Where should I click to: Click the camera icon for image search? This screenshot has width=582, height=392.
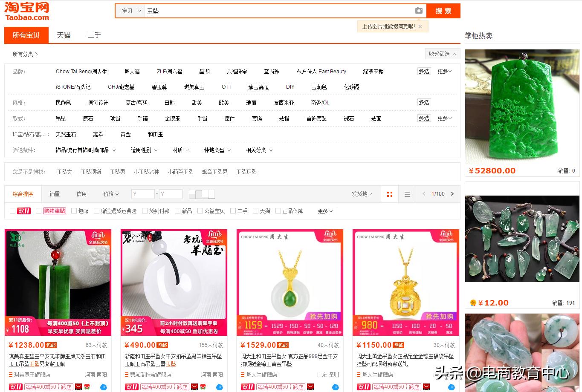pyautogui.click(x=419, y=10)
